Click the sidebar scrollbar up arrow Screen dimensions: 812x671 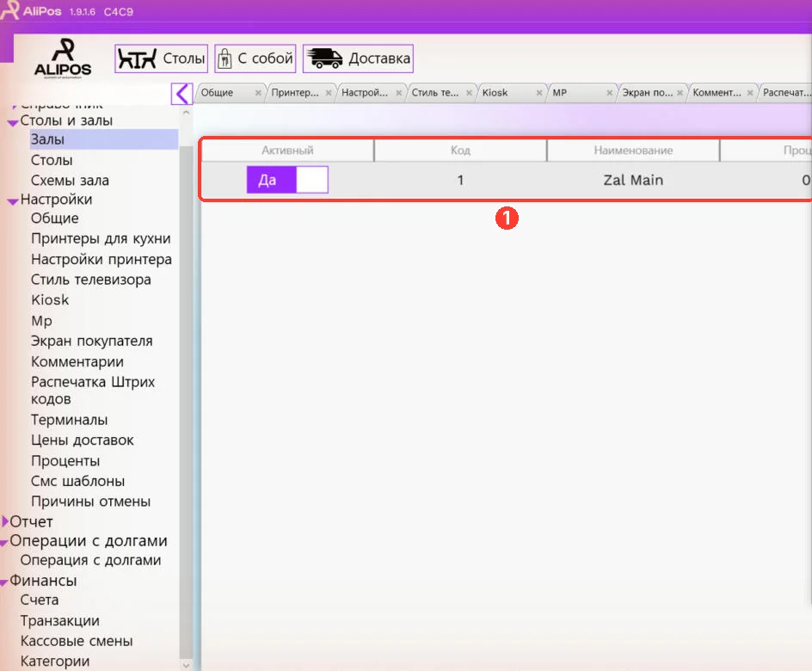coord(186,112)
